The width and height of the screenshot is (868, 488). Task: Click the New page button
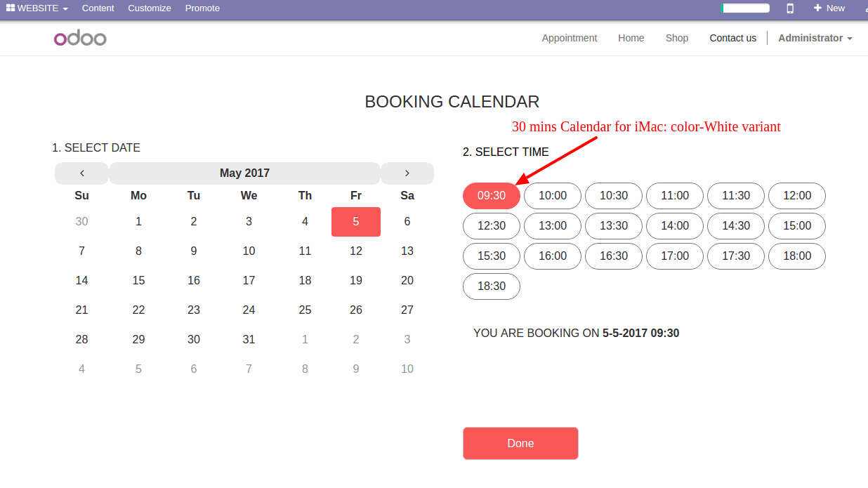(829, 8)
